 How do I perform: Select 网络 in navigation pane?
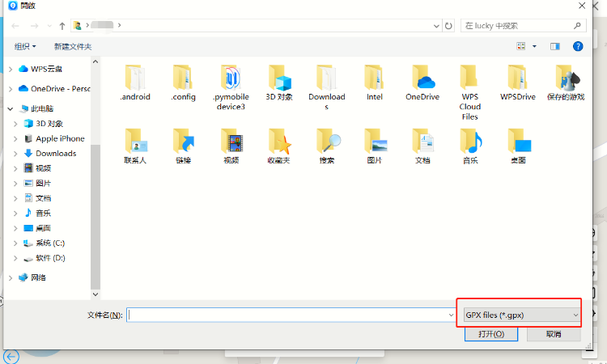[32, 277]
